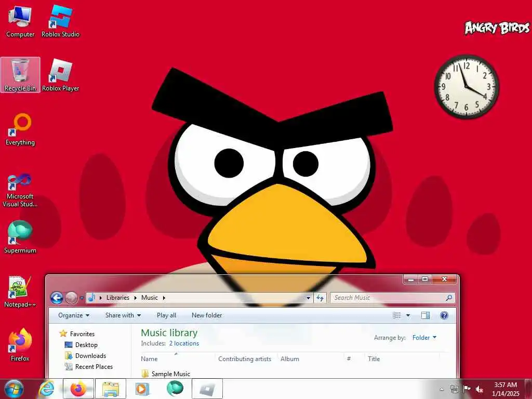The image size is (532, 399).
Task: Click the Libraries breadcrumb in address bar
Action: pyautogui.click(x=118, y=298)
